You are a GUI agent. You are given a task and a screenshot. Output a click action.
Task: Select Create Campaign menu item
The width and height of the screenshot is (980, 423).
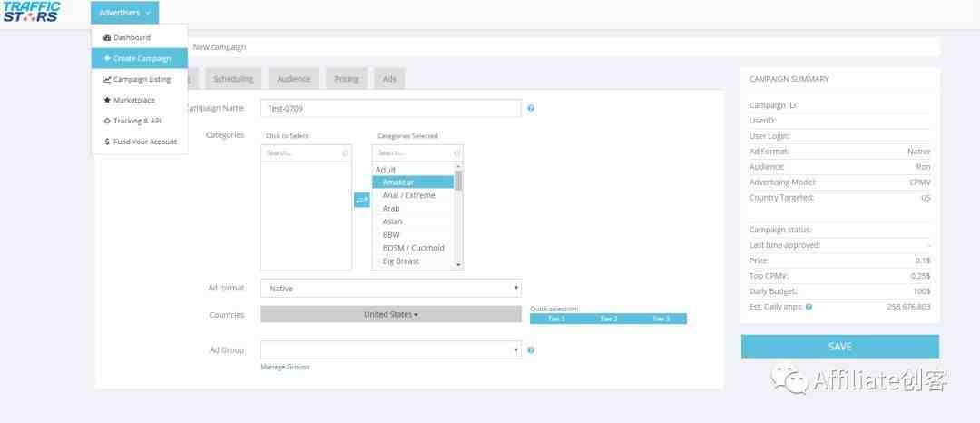tap(140, 58)
